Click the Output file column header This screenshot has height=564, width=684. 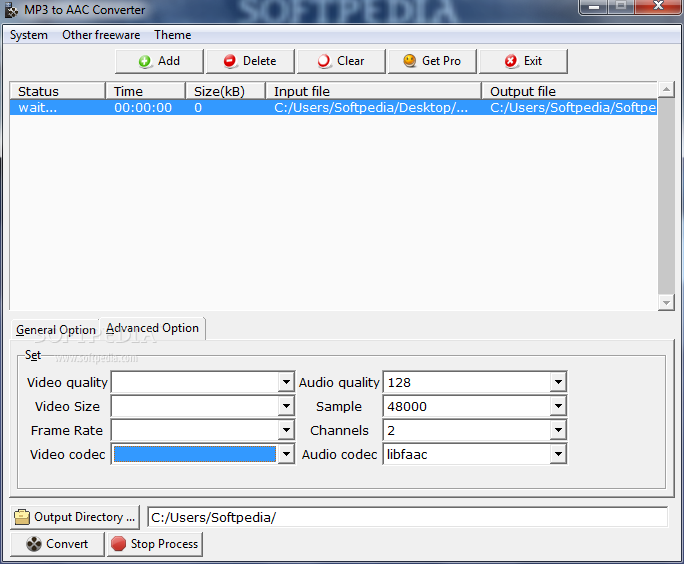pyautogui.click(x=570, y=91)
